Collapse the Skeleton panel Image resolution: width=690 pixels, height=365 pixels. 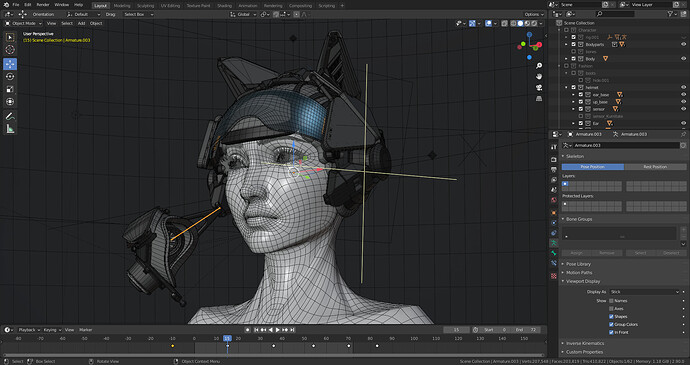coord(575,156)
